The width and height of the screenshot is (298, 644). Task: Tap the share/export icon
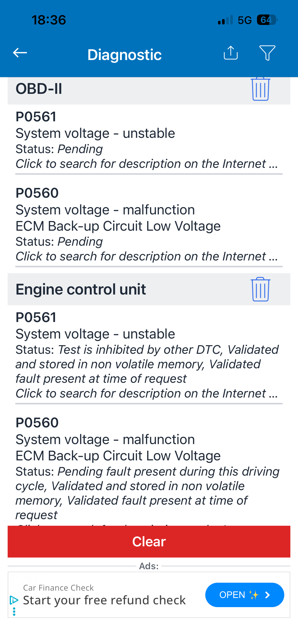point(231,53)
